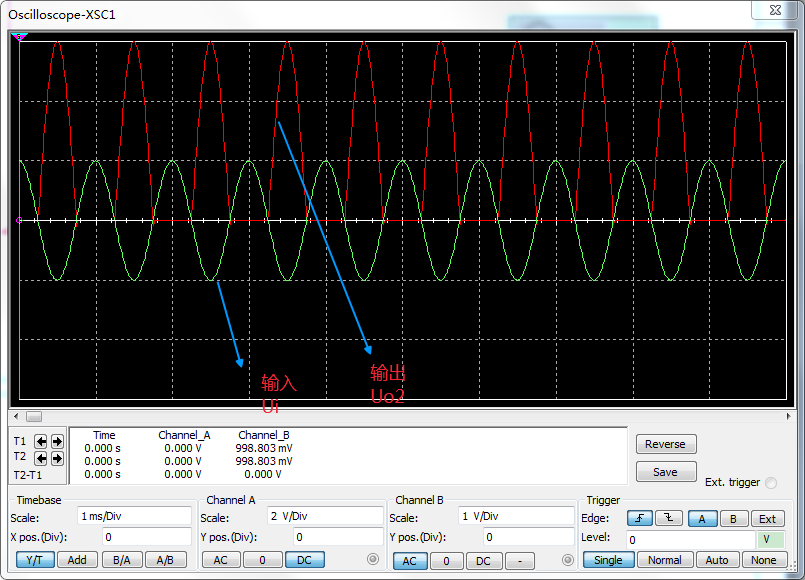Viewport: 805px width, 580px height.
Task: Select rising edge trigger icon
Action: pyautogui.click(x=639, y=519)
